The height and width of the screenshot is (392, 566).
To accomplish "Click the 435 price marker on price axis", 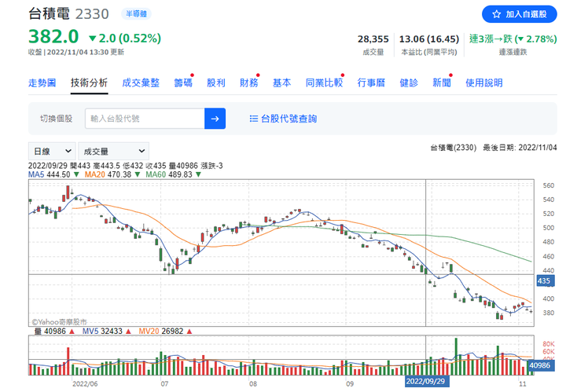I will [544, 281].
